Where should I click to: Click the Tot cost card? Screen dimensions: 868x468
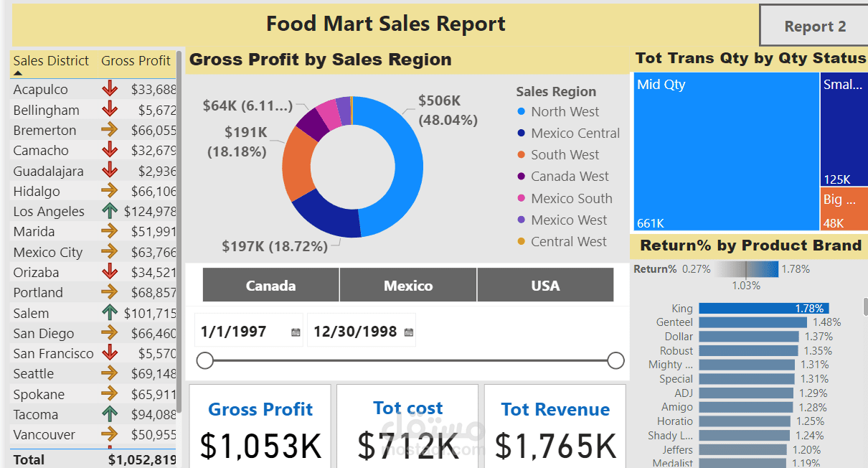[407, 427]
